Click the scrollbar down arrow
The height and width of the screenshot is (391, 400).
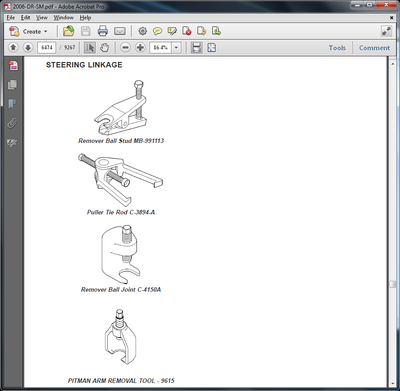point(392,384)
